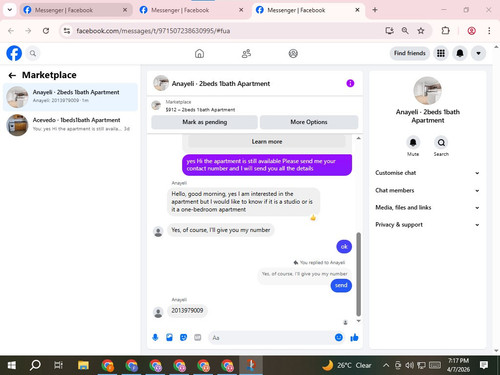Click the Search icon in chat details
The width and height of the screenshot is (500, 375).
(441, 143)
